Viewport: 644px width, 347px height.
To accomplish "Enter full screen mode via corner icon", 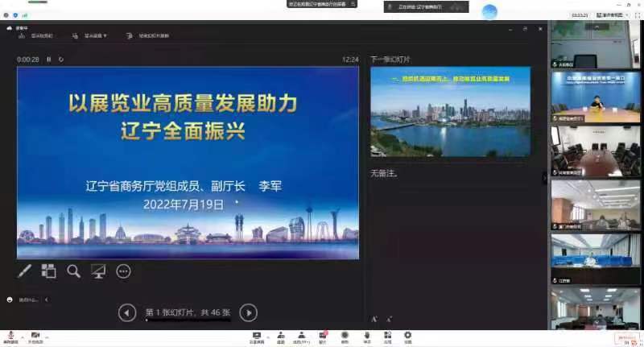I will click(638, 15).
